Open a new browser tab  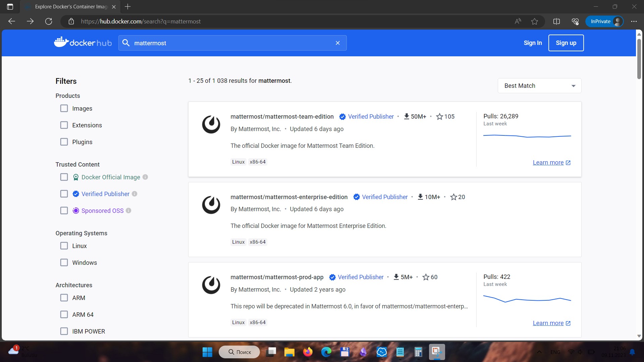point(128,7)
